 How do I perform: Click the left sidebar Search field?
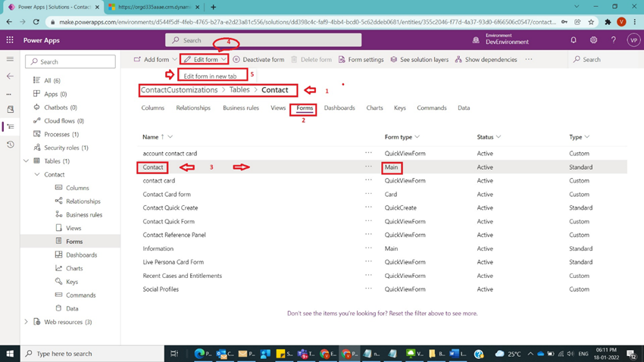pos(70,61)
